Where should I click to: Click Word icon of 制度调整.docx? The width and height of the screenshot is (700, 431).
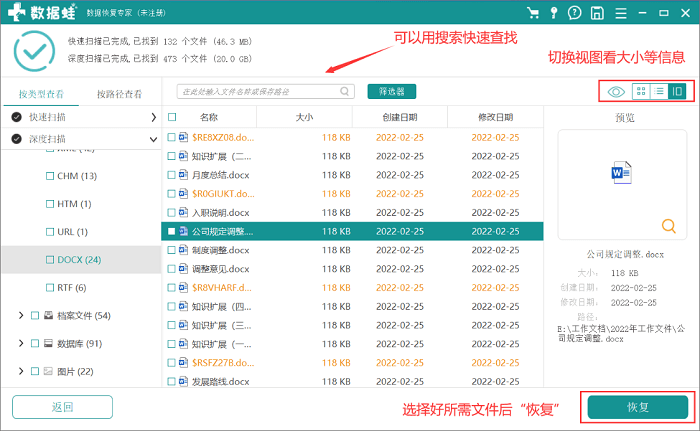[183, 250]
